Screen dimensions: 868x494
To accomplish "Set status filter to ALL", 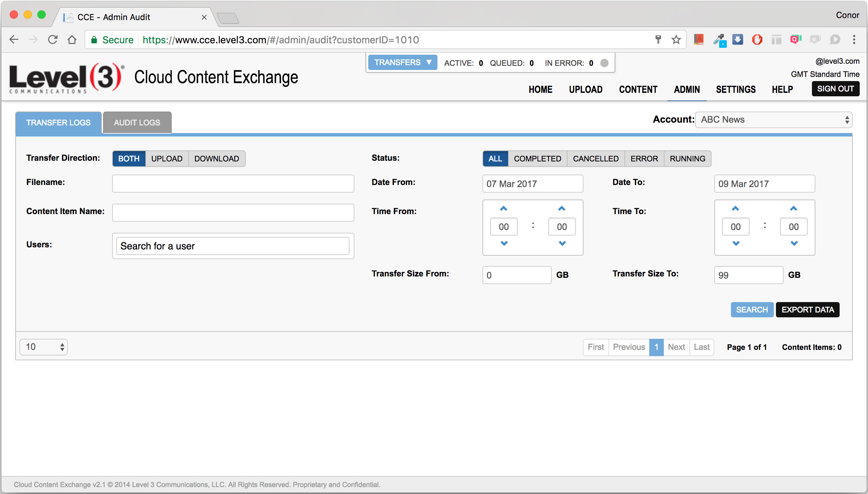I will tap(495, 159).
